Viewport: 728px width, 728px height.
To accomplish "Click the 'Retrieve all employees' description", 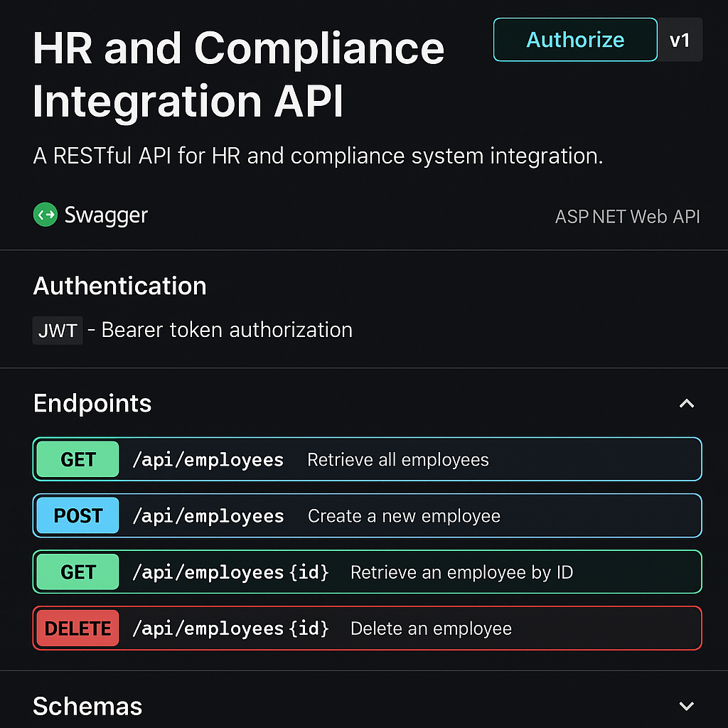I will [x=398, y=460].
